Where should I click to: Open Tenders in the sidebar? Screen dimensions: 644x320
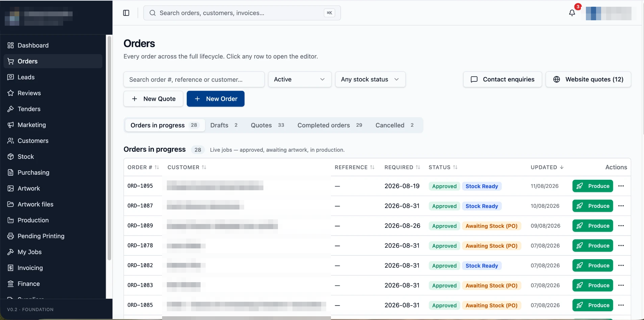(53, 109)
